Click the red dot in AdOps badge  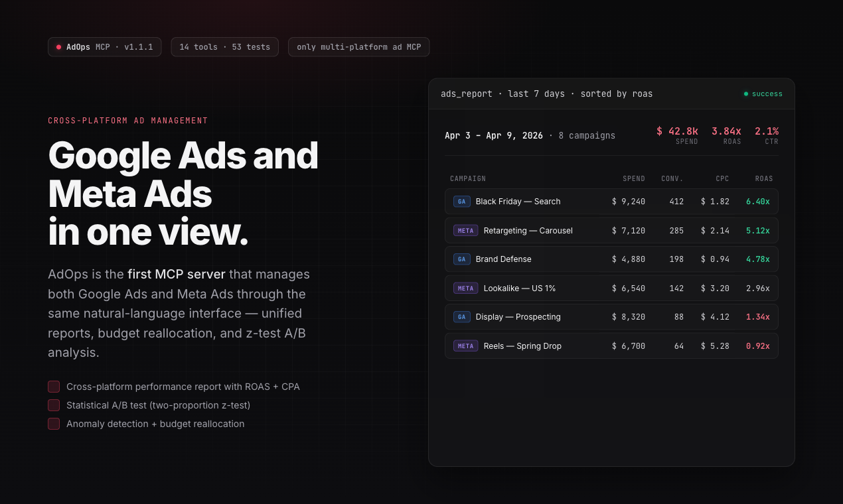pos(59,47)
